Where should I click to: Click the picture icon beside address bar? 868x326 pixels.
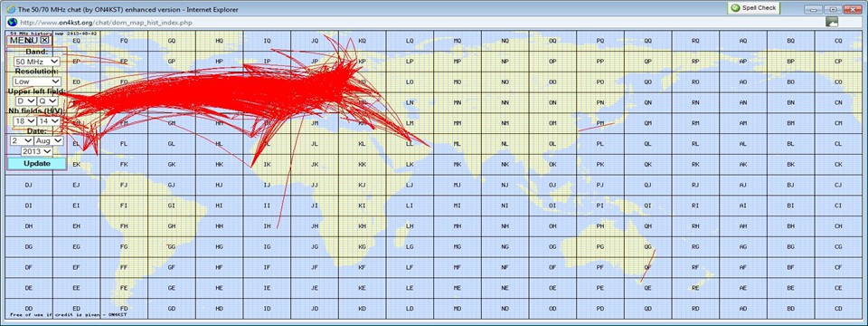click(x=832, y=22)
